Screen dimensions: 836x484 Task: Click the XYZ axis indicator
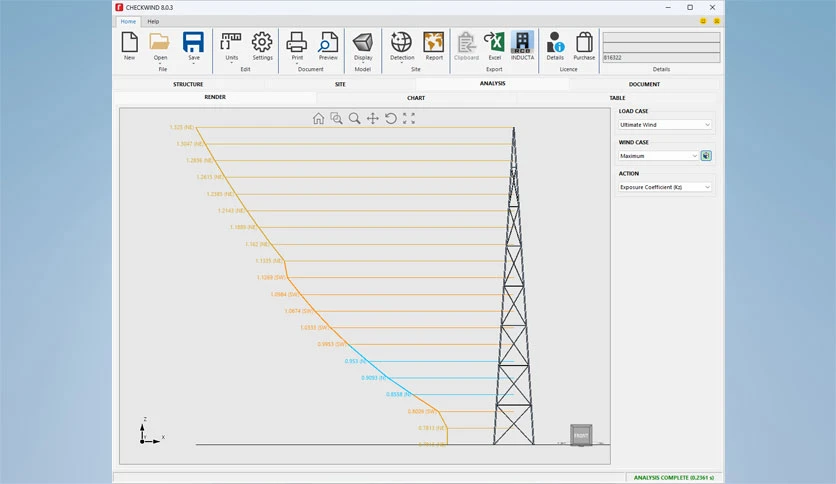(x=151, y=431)
